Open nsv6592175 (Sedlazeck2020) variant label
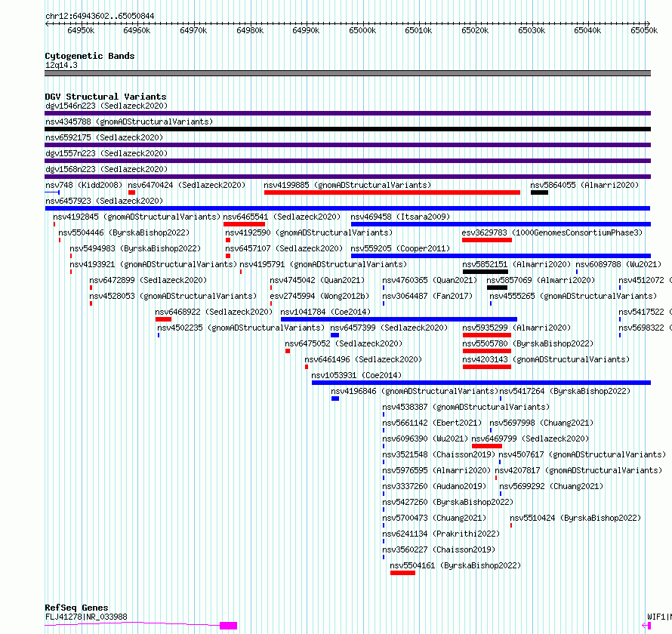Screen dimensions: 672x634 click(104, 137)
